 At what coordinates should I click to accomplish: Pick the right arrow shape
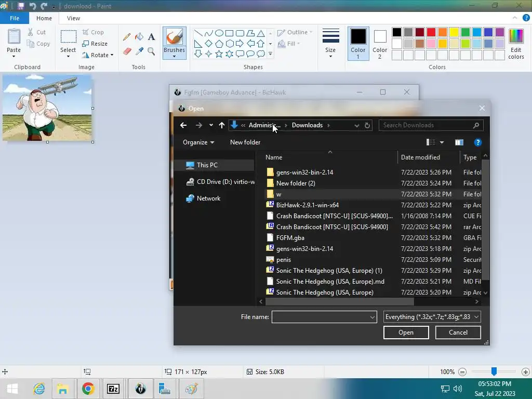(240, 44)
